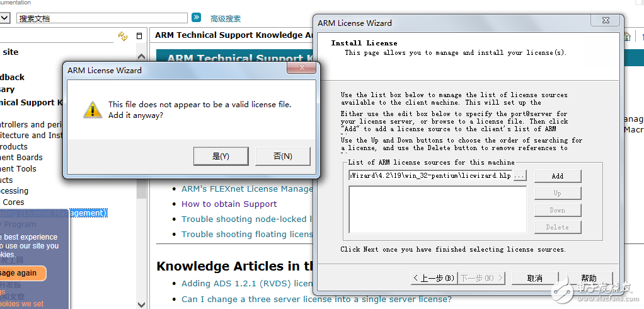Open file browse '...' button beside license path
The image size is (644, 309).
coord(520,176)
